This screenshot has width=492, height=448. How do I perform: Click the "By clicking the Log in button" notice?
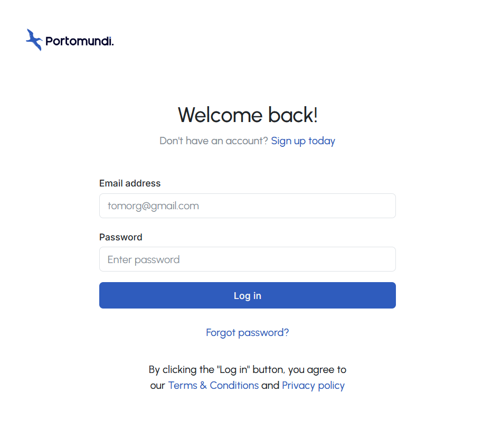[x=247, y=370]
